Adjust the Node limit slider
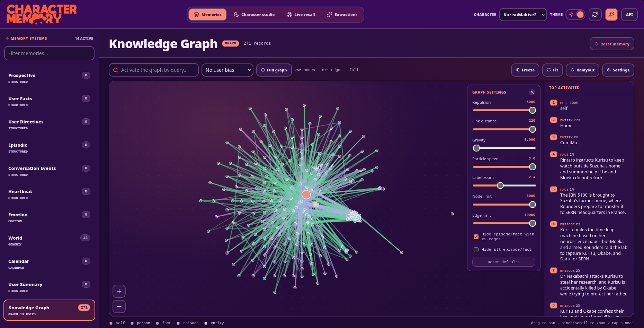This screenshot has height=328, width=644. [x=504, y=205]
